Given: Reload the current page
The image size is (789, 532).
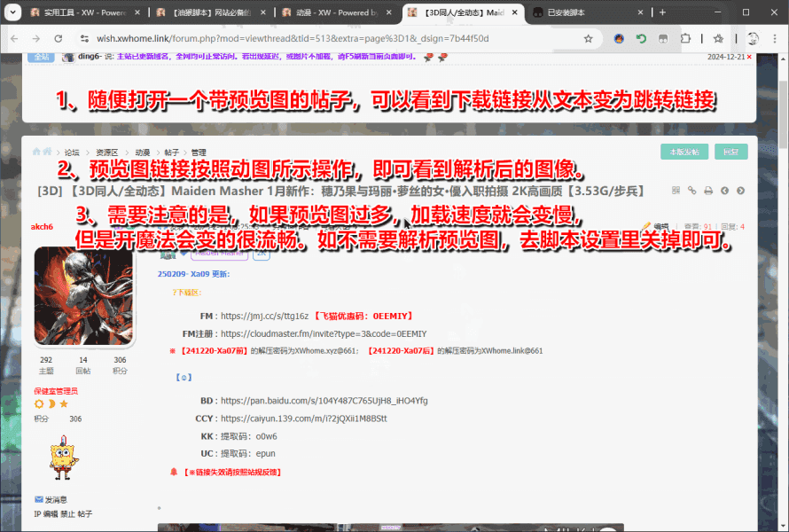Looking at the screenshot, I should pyautogui.click(x=59, y=39).
